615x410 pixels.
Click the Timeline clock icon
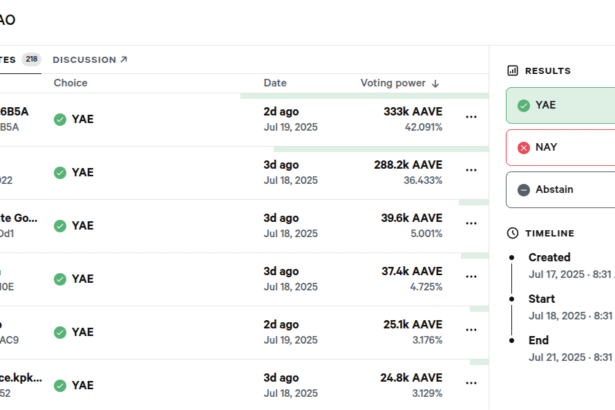tap(513, 233)
